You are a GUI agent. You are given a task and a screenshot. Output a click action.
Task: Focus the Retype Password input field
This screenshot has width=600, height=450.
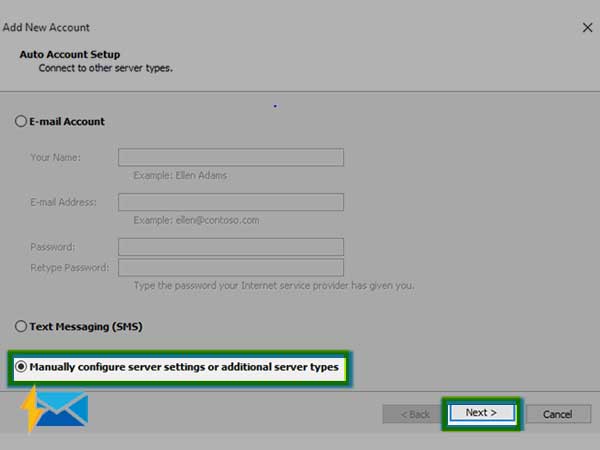pos(231,267)
